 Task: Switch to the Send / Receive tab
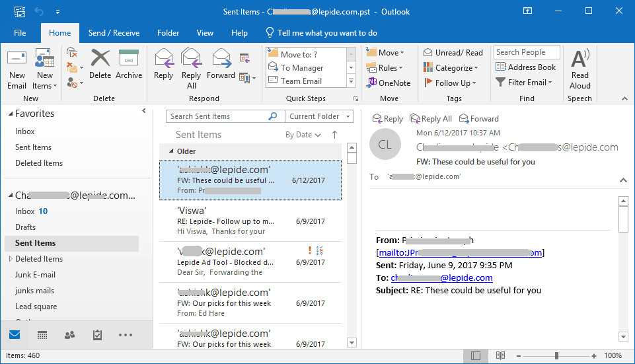click(x=114, y=33)
